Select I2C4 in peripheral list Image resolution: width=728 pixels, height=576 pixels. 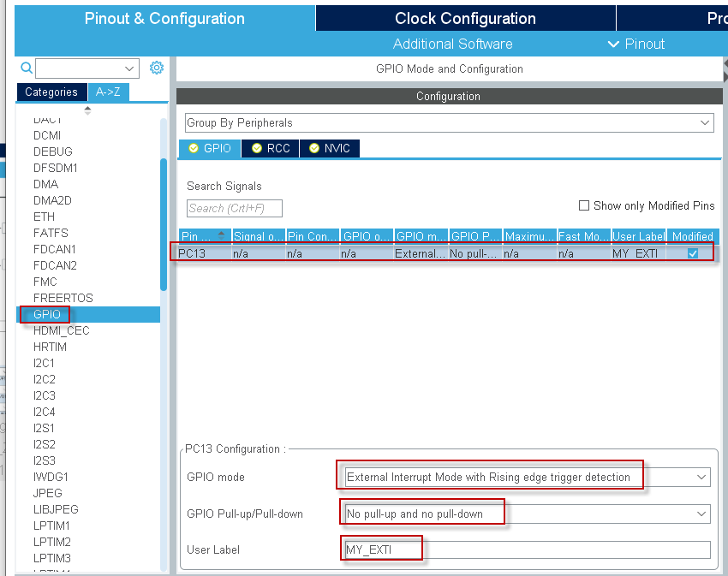(x=44, y=412)
